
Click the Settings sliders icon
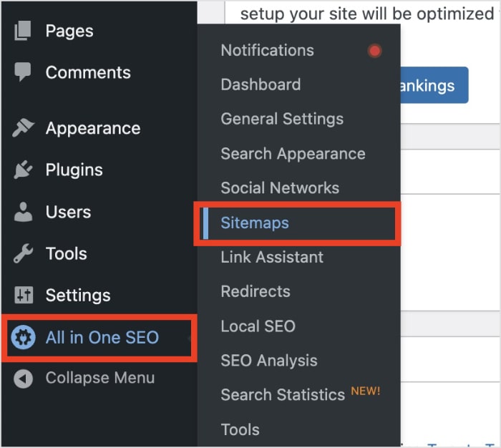(x=24, y=295)
